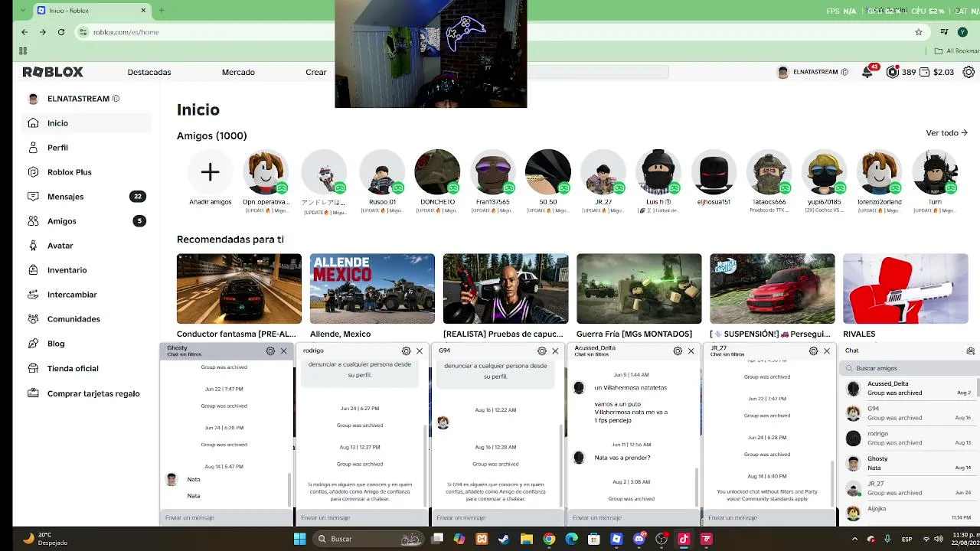Open settings gear in Ghosty chat
980x551 pixels.
270,351
